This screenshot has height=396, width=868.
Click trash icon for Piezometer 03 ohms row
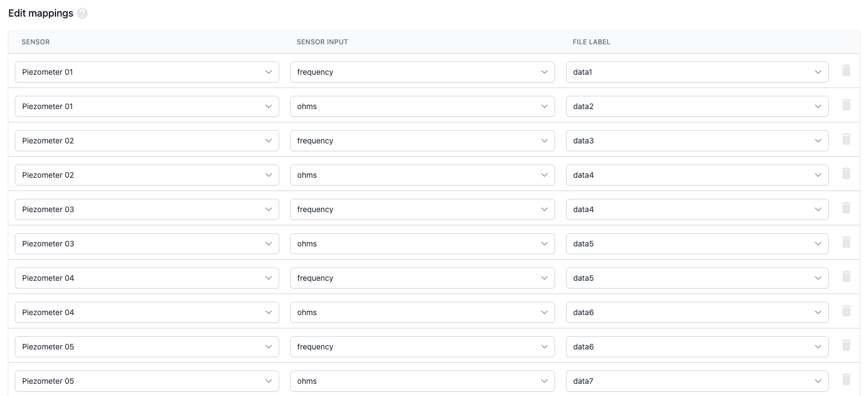(846, 243)
